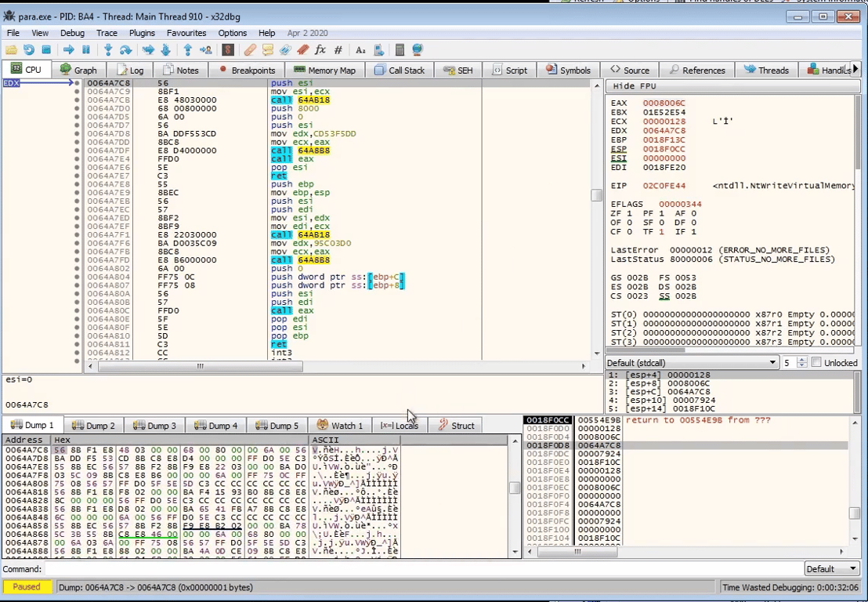The height and width of the screenshot is (602, 868).
Task: Restart the debugged program via toolbar
Action: 29,50
